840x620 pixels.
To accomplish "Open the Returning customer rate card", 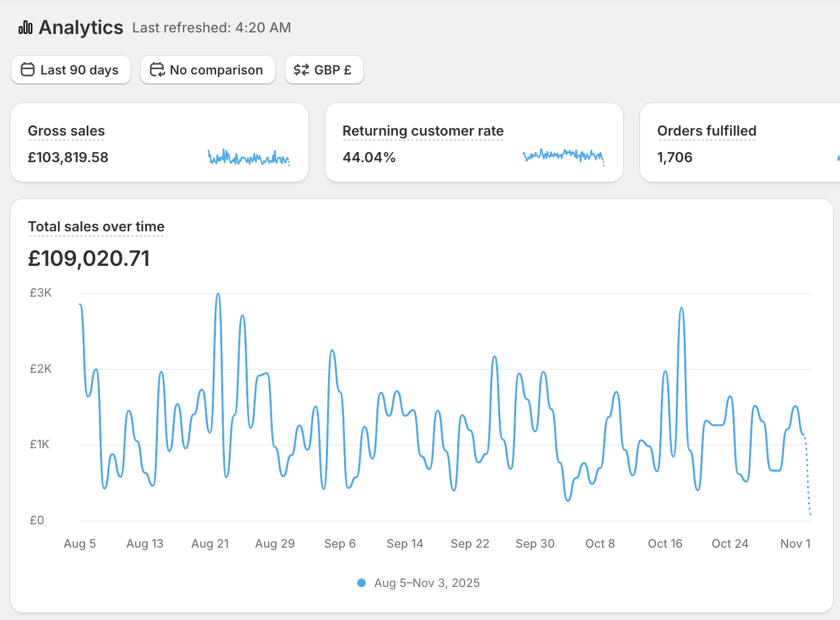I will tap(474, 143).
